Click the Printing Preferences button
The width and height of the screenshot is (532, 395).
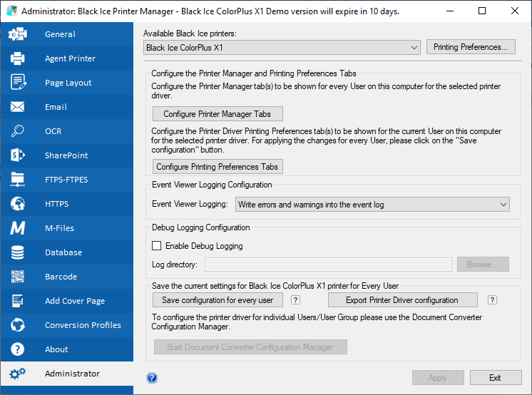click(471, 47)
